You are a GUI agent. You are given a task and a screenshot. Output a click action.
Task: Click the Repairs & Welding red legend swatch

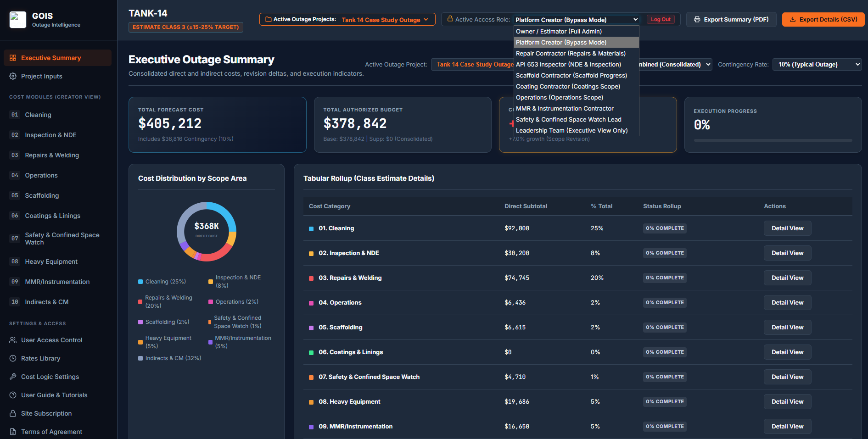[x=140, y=302]
